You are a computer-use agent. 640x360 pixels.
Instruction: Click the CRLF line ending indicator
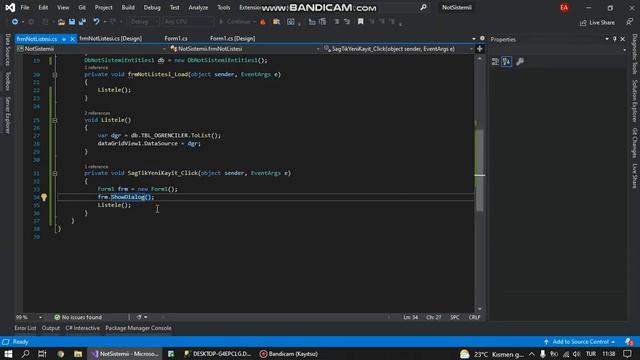pyautogui.click(x=474, y=317)
